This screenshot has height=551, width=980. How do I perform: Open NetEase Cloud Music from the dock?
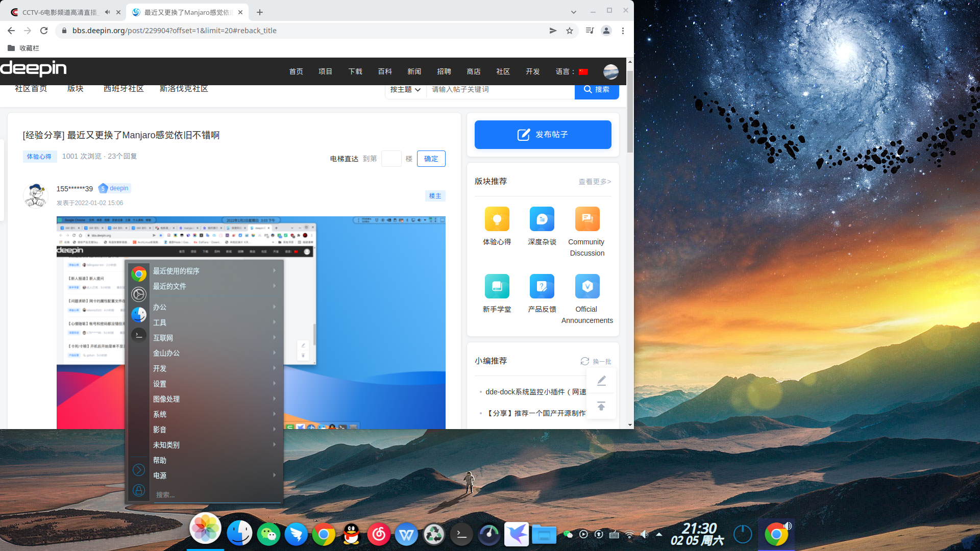pos(379,534)
